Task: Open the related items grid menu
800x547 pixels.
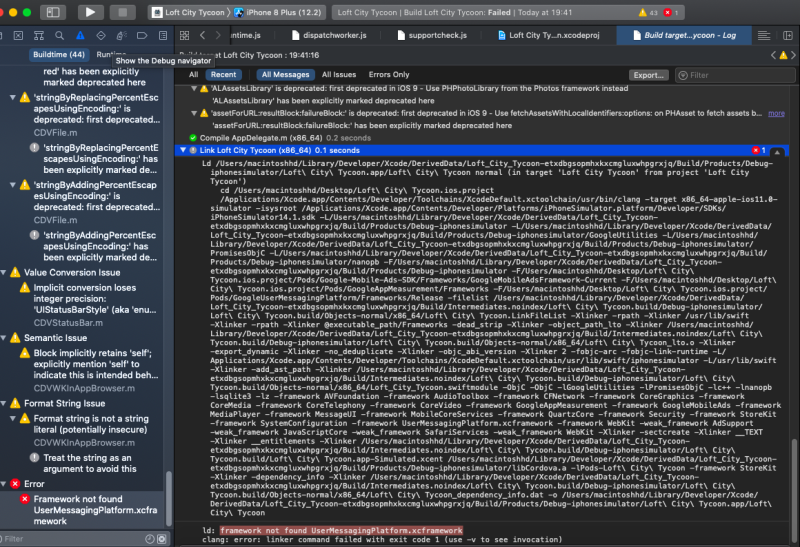Action: pyautogui.click(x=185, y=35)
